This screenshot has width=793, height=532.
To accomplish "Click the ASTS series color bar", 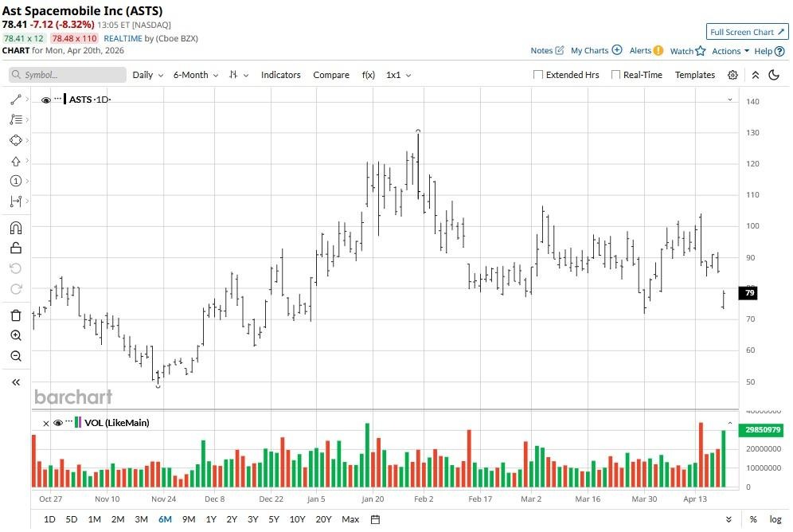I will tap(65, 99).
